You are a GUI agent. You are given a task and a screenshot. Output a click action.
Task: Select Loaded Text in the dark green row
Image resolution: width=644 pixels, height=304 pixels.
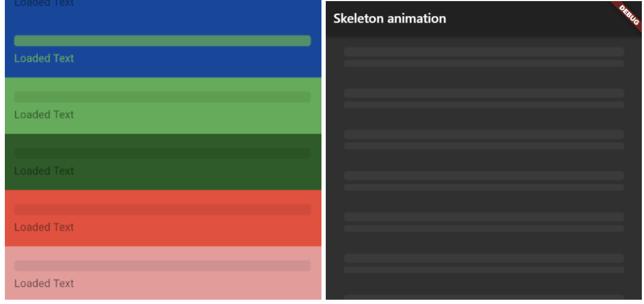pos(44,171)
